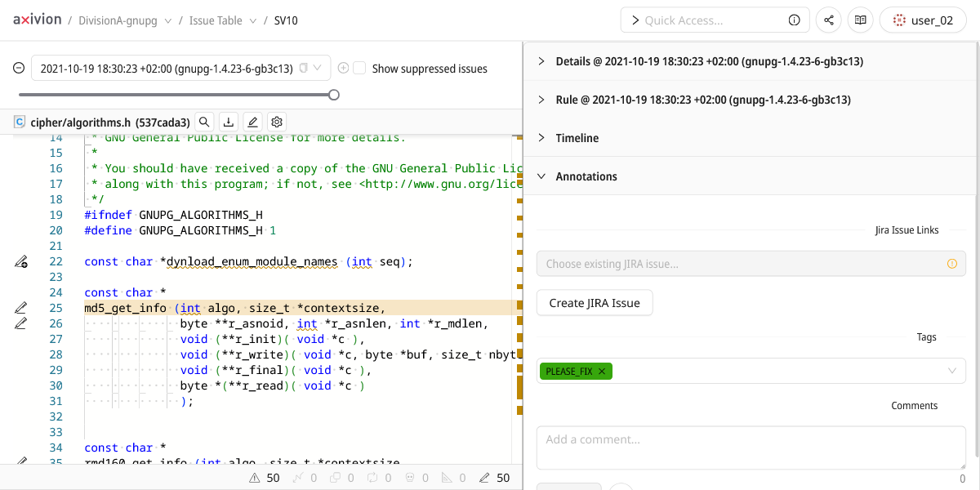This screenshot has width=980, height=490.
Task: Click the metric violations count icon
Action: tap(453, 478)
